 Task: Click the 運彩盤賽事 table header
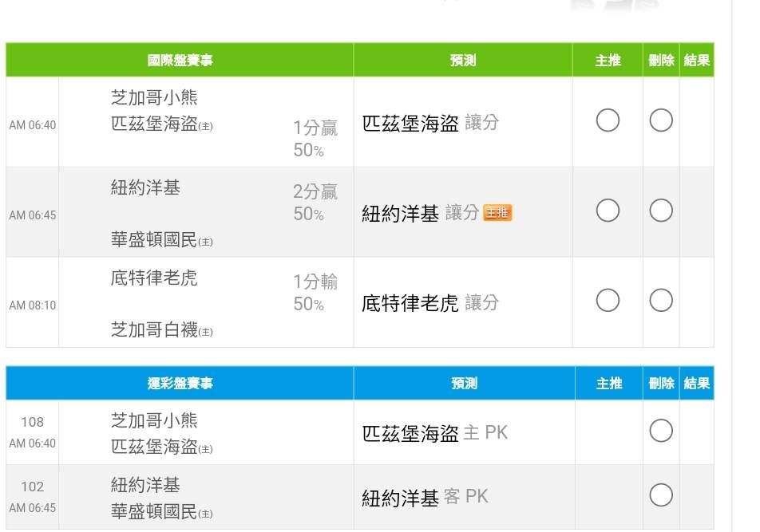pyautogui.click(x=180, y=384)
